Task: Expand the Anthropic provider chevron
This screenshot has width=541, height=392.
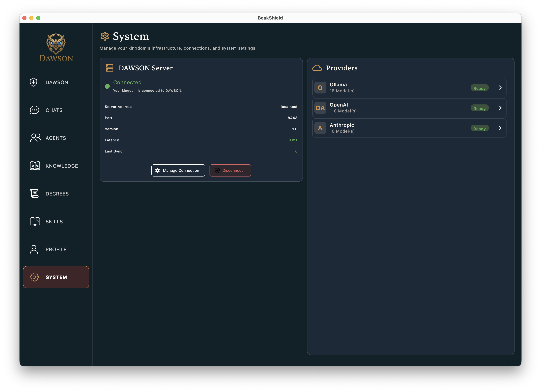Action: pos(500,128)
